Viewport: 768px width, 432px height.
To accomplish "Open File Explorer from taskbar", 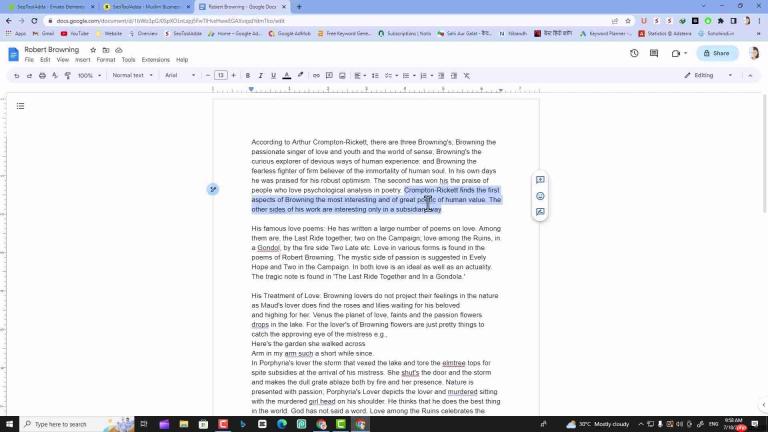I will tap(184, 424).
